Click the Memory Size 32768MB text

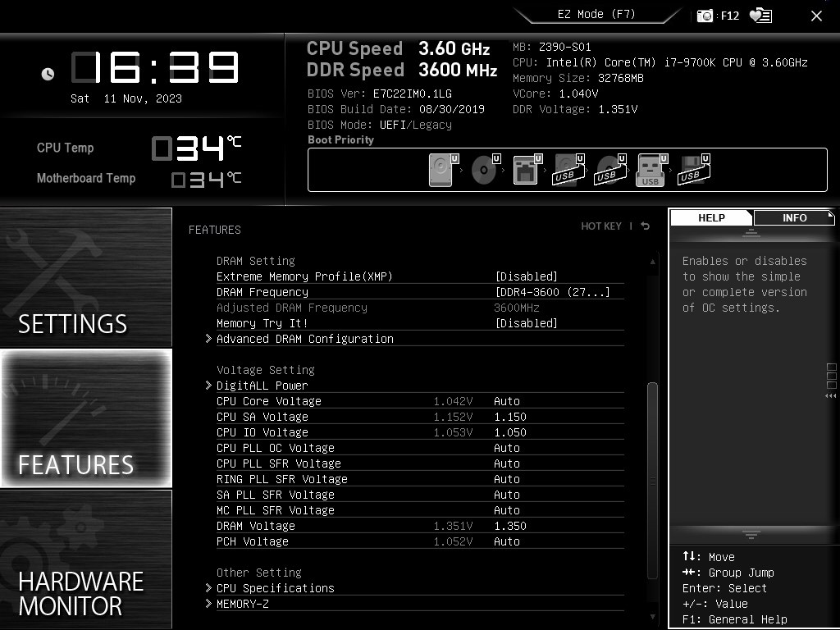[x=578, y=78]
